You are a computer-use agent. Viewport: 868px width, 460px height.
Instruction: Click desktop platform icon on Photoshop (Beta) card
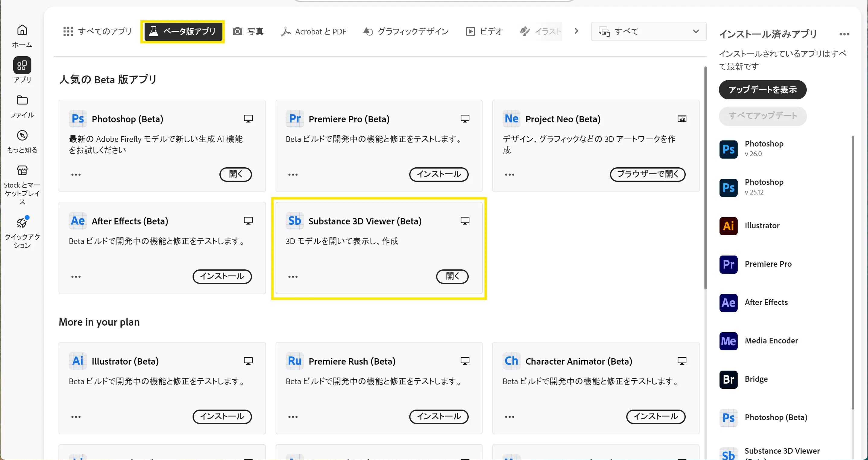pos(248,119)
